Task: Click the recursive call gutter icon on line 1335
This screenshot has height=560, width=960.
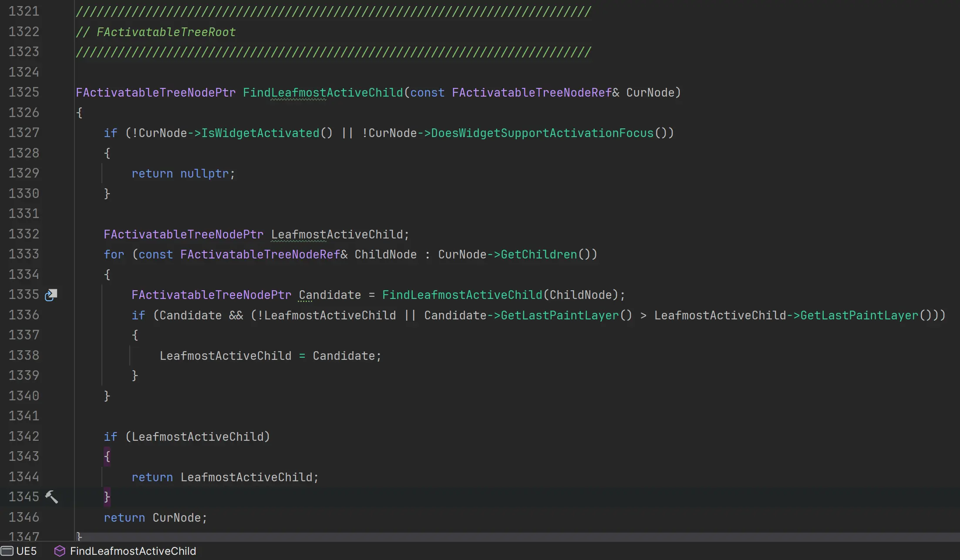Action: click(51, 295)
